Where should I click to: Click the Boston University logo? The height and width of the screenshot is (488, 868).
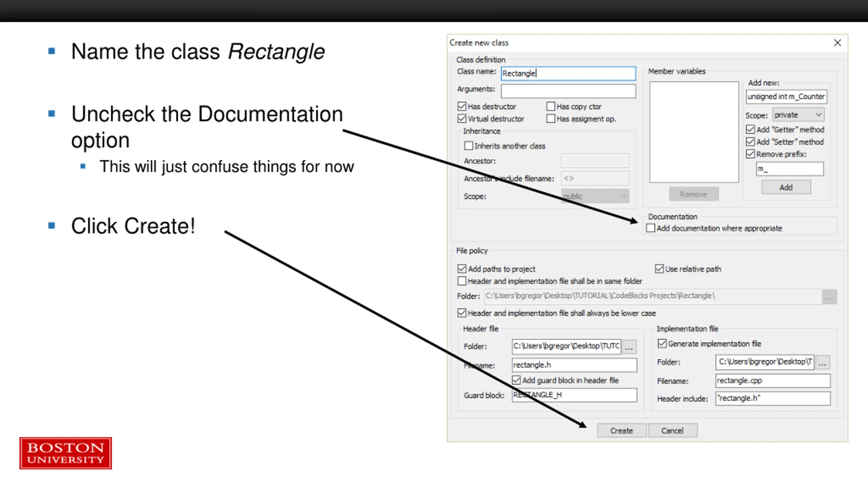click(x=65, y=453)
